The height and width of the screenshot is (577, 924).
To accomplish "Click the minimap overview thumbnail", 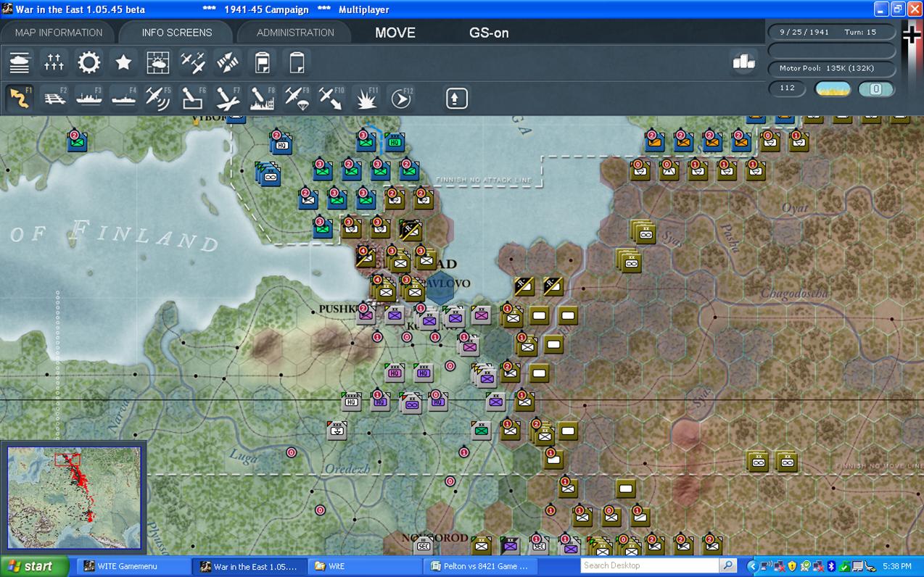I will click(x=74, y=497).
